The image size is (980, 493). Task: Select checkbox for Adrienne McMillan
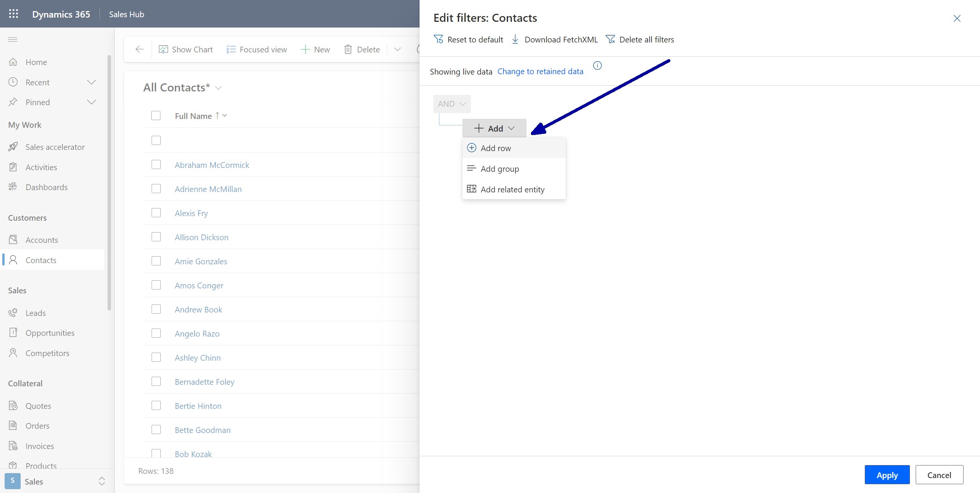(x=156, y=189)
